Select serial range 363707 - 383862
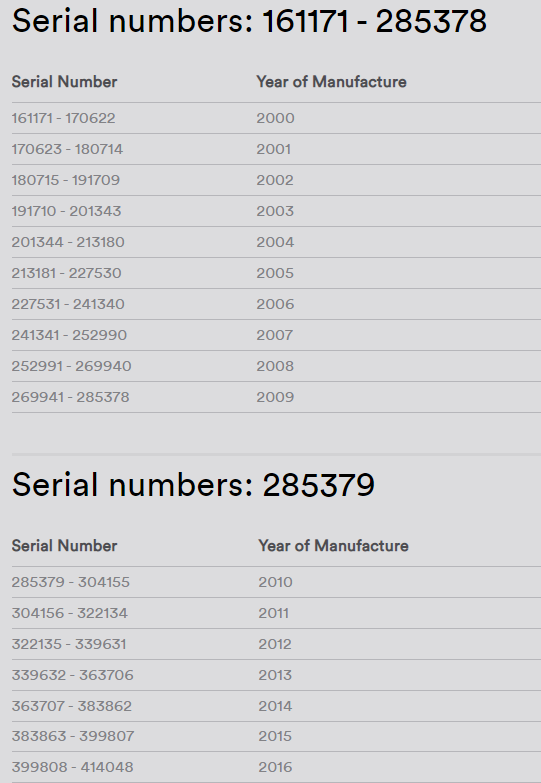The width and height of the screenshot is (541, 783). pyautogui.click(x=71, y=706)
